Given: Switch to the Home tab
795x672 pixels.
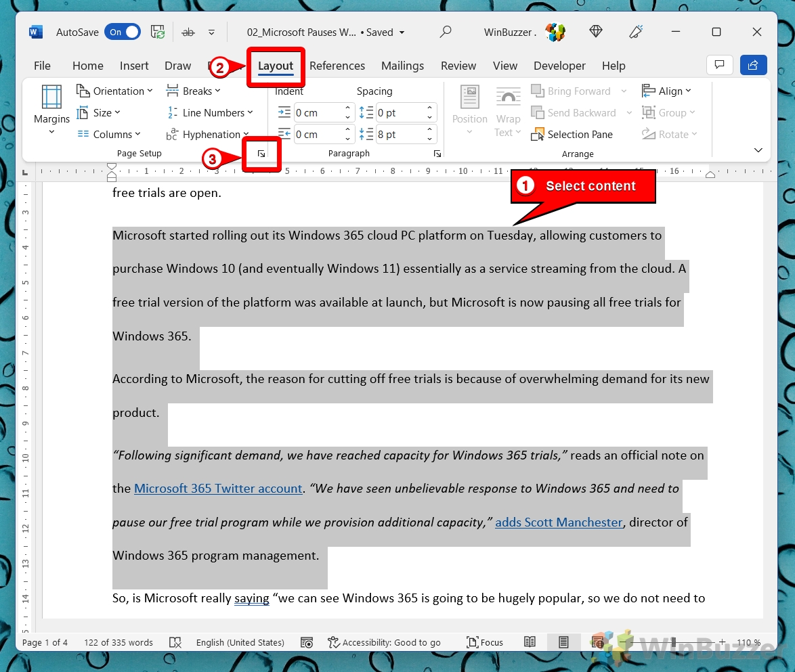Looking at the screenshot, I should click(88, 66).
